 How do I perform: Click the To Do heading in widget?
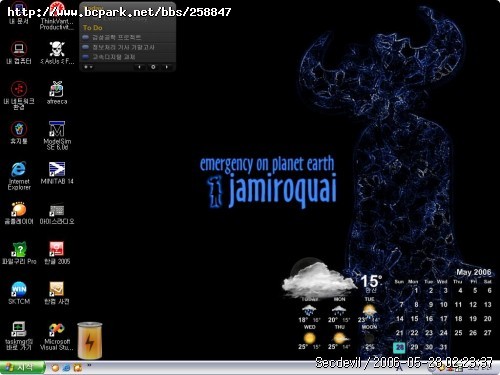point(93,28)
